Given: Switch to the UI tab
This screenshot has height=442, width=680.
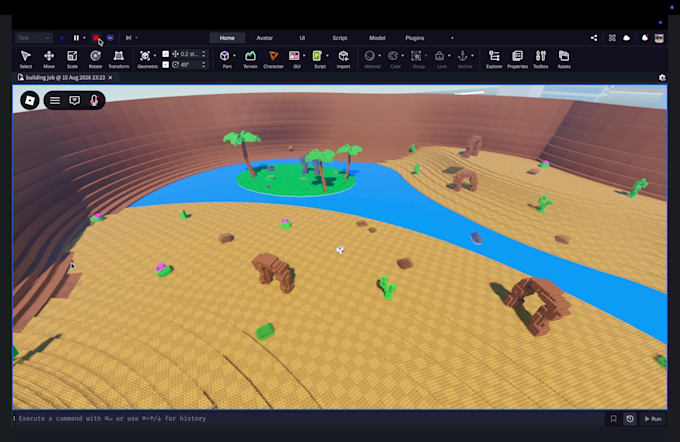Looking at the screenshot, I should 302,38.
